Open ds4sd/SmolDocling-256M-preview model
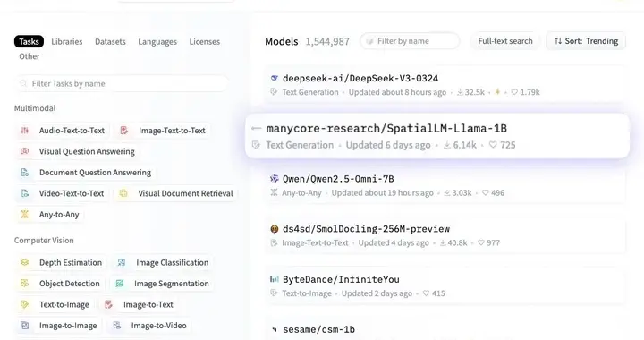The height and width of the screenshot is (340, 644). 366,229
